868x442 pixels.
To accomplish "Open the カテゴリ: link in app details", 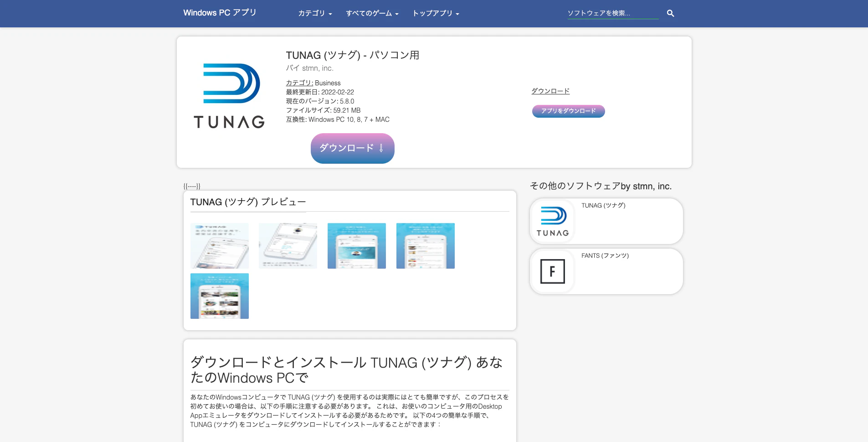I will pos(299,83).
